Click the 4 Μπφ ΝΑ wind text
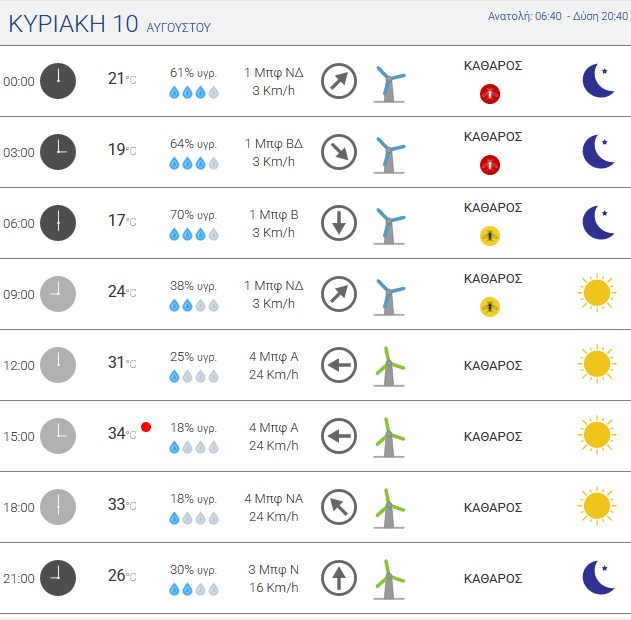 coord(274,498)
